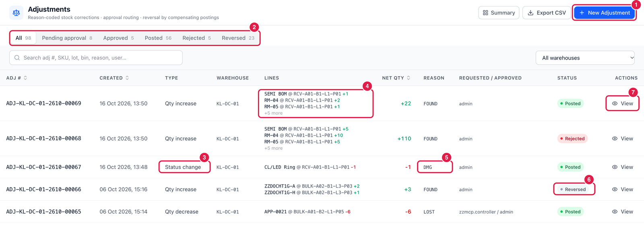The width and height of the screenshot is (644, 225).
Task: Switch to the Approved tab
Action: click(x=118, y=38)
